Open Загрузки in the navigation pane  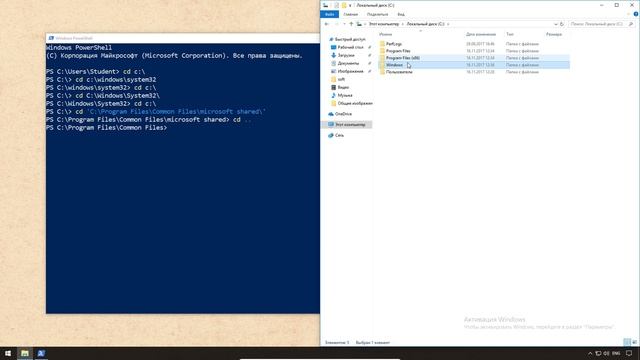(346, 55)
